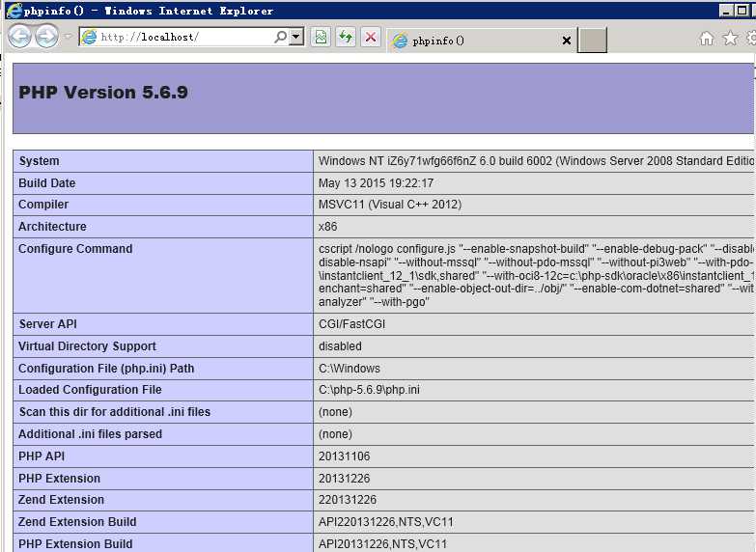
Task: Click the green Refresh arrows icon
Action: (x=346, y=37)
